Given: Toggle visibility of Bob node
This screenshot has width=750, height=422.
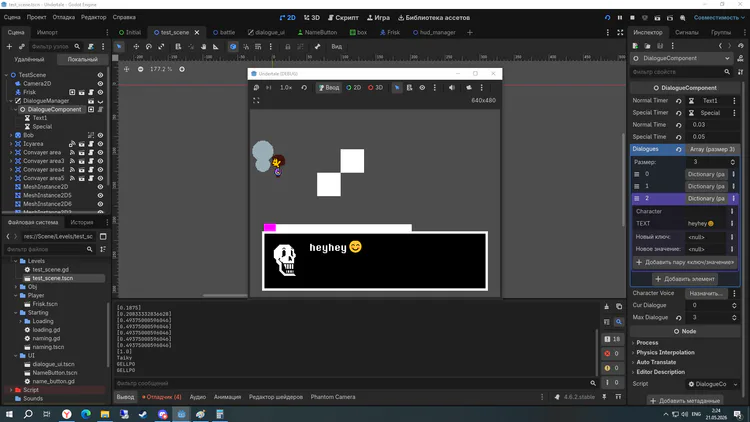Looking at the screenshot, I should tap(100, 135).
